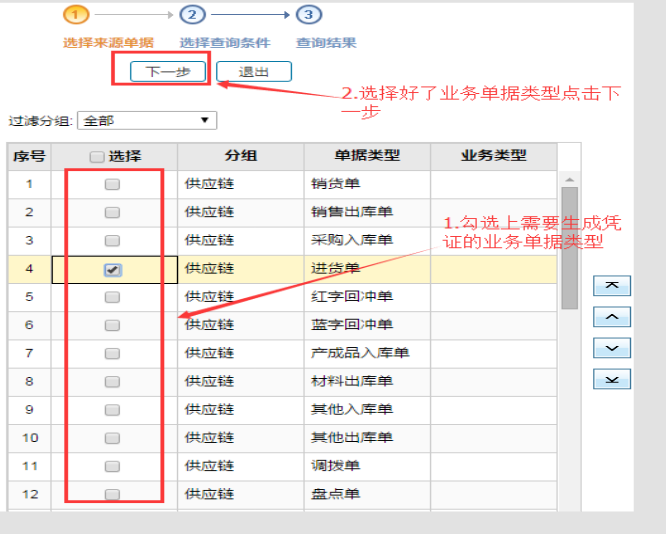Open the 过滤分组 dropdown showing 全部
The image size is (666, 534).
pos(146,121)
